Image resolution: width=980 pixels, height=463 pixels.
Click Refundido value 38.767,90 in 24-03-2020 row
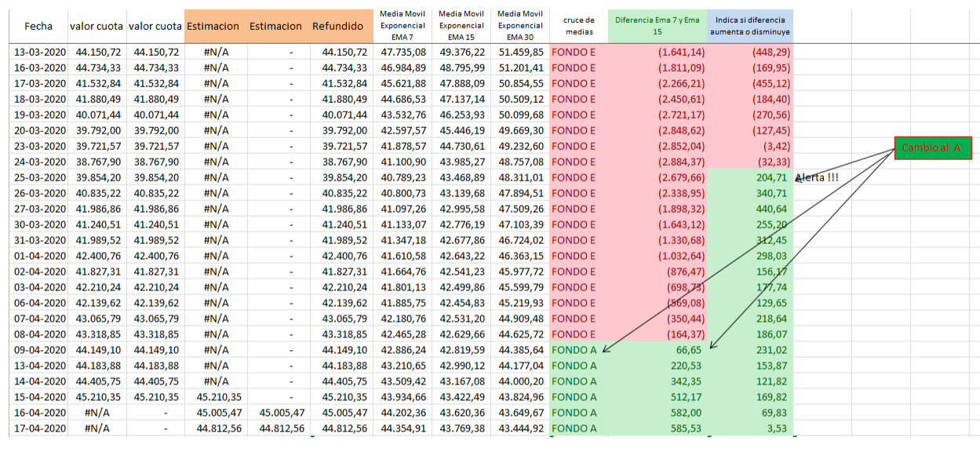click(x=342, y=162)
